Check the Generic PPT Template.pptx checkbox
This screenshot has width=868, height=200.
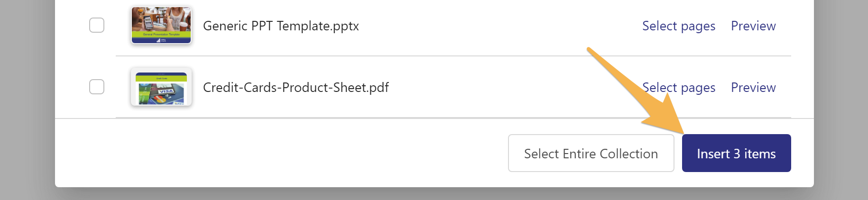pos(97,25)
